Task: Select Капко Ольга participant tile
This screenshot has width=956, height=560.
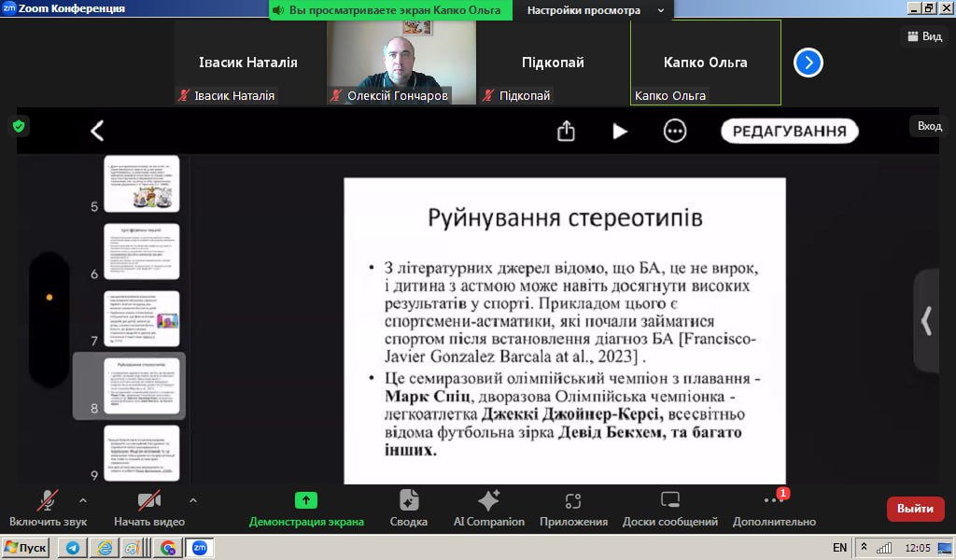Action: point(706,63)
